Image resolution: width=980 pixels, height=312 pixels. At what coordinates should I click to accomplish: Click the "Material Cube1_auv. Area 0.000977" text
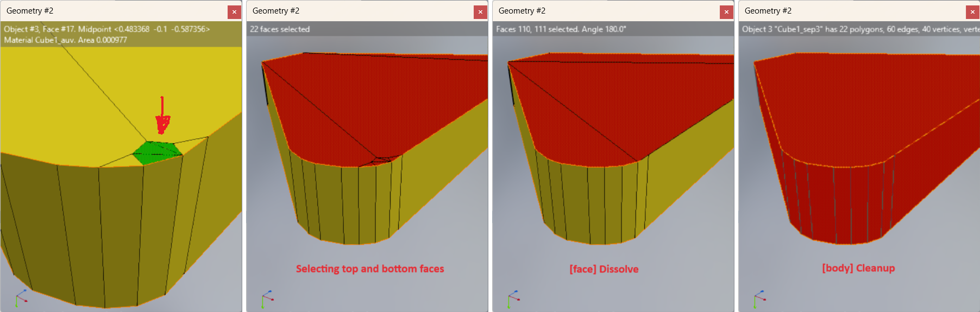pyautogui.click(x=66, y=40)
